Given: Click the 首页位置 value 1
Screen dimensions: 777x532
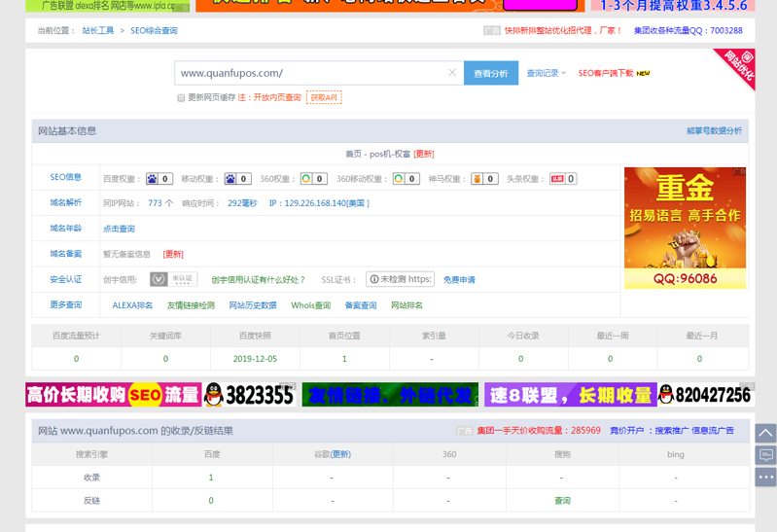Looking at the screenshot, I should coord(344,359).
